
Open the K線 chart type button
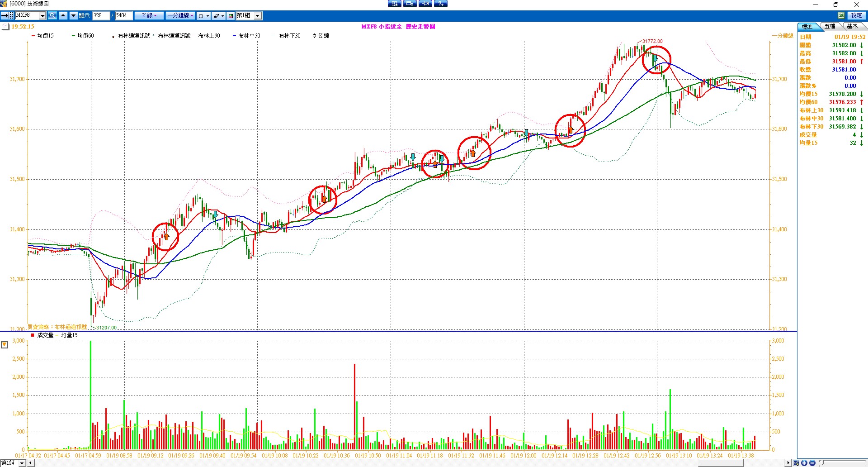coord(149,16)
